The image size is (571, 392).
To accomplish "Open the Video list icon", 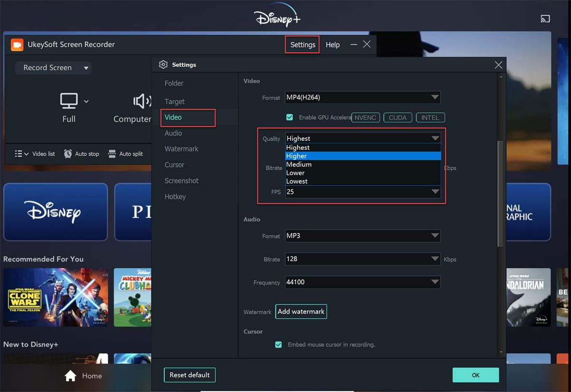I will click(x=19, y=154).
